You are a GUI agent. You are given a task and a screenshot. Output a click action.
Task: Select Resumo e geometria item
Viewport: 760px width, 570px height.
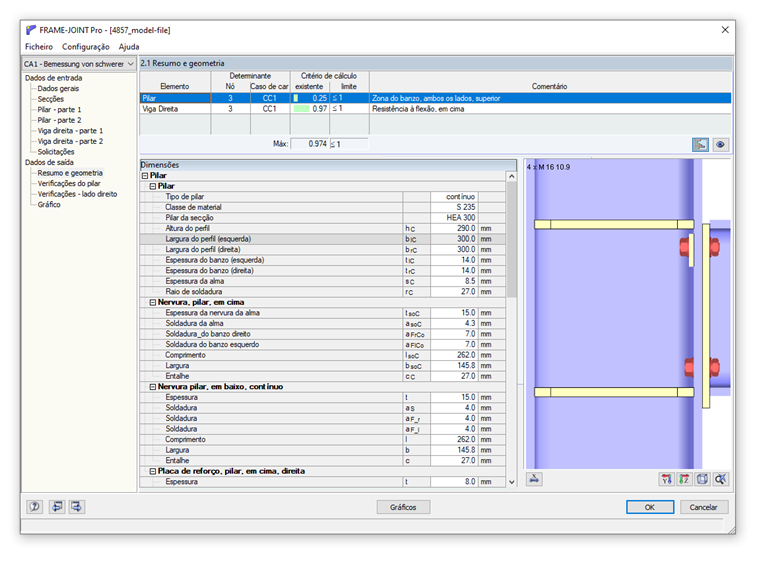click(70, 173)
